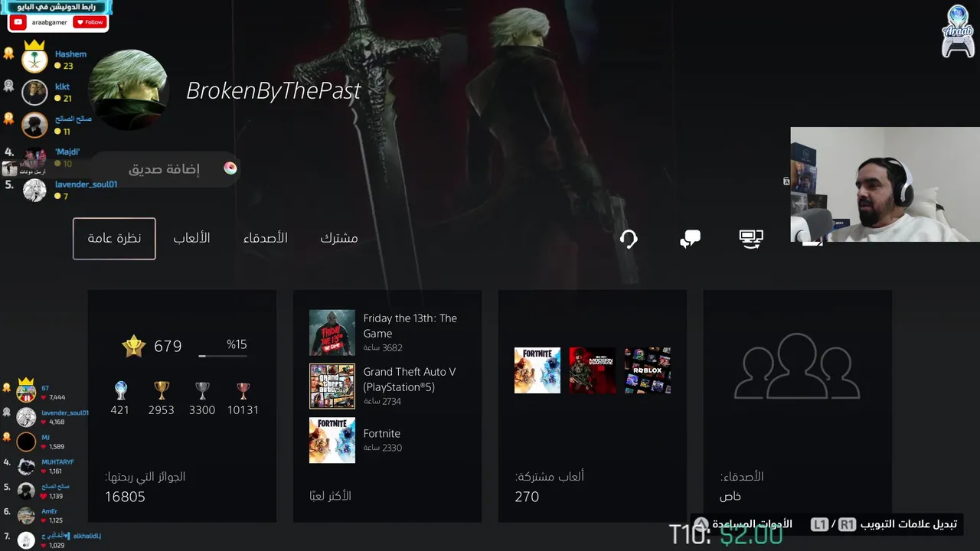Select the gold level star icon
Image resolution: width=980 pixels, height=551 pixels.
(134, 347)
